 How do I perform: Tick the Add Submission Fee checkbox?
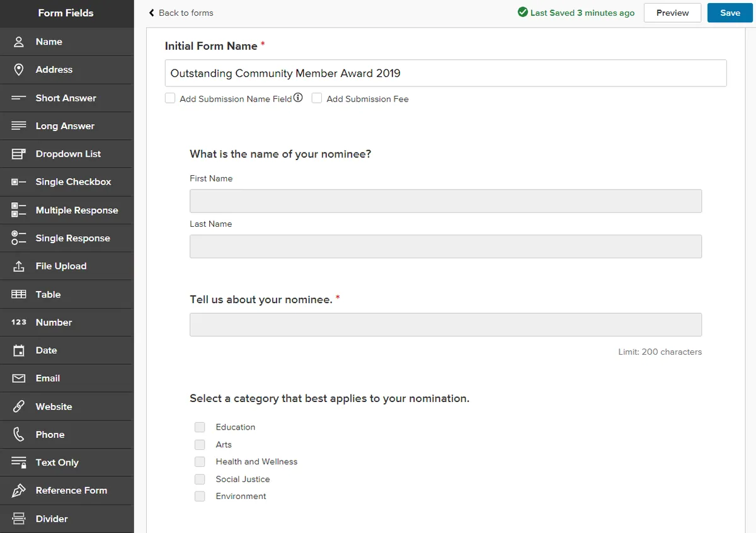coord(317,98)
